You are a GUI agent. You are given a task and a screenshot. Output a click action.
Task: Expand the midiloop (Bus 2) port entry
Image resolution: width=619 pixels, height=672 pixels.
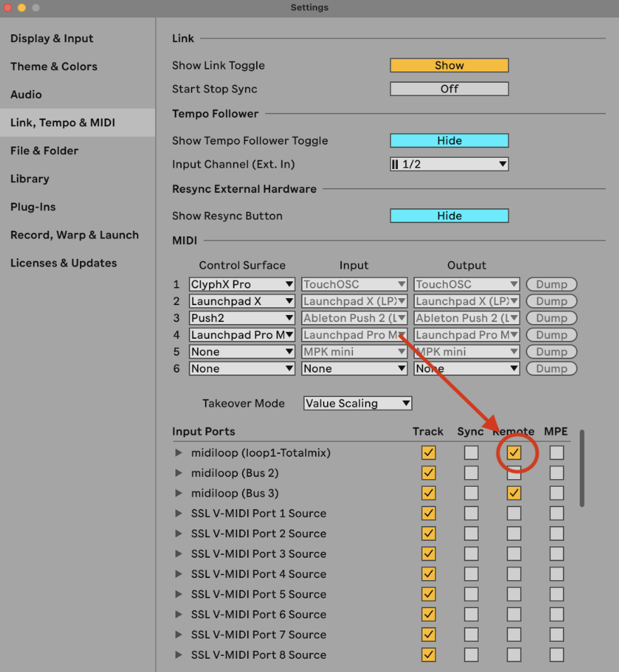(179, 473)
